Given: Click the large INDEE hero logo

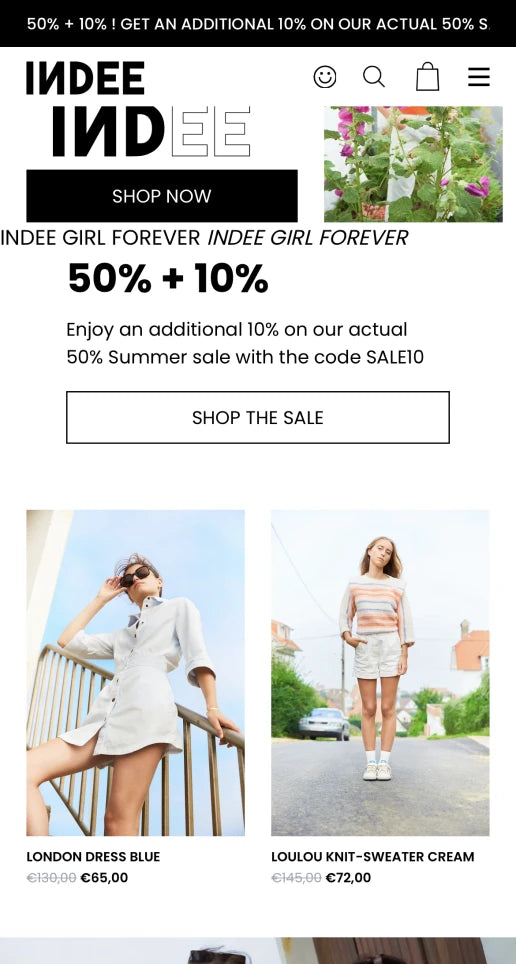Looking at the screenshot, I should click(151, 132).
